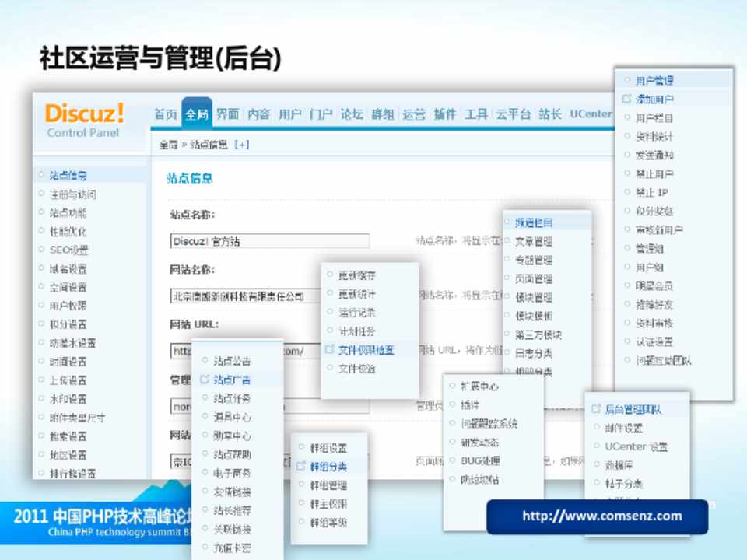Click the external-link icon beside 后台管理团队
The width and height of the screenshot is (747, 560).
point(596,409)
